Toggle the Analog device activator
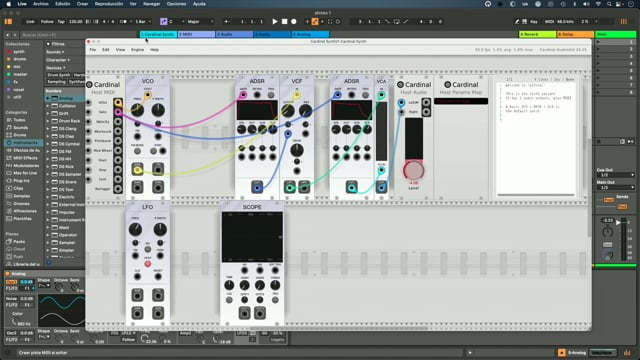Image resolution: width=640 pixels, height=360 pixels. click(7, 273)
